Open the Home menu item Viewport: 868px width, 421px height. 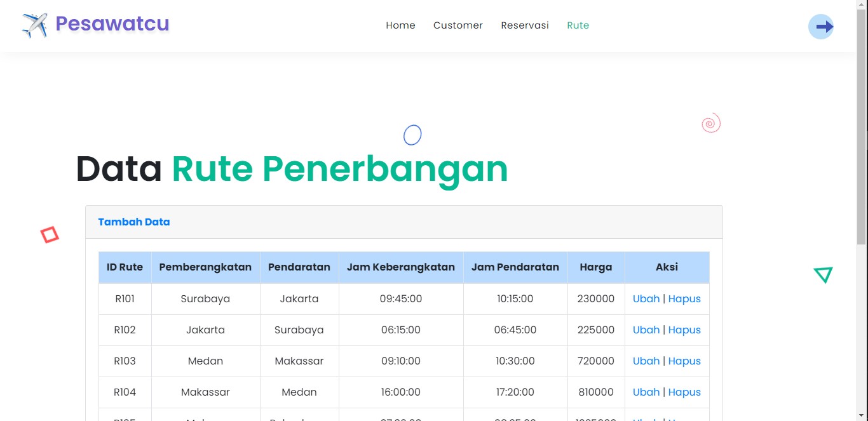pyautogui.click(x=400, y=25)
